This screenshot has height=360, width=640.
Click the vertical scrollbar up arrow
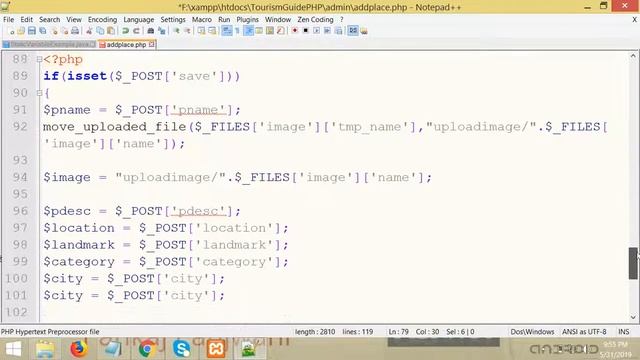633,56
